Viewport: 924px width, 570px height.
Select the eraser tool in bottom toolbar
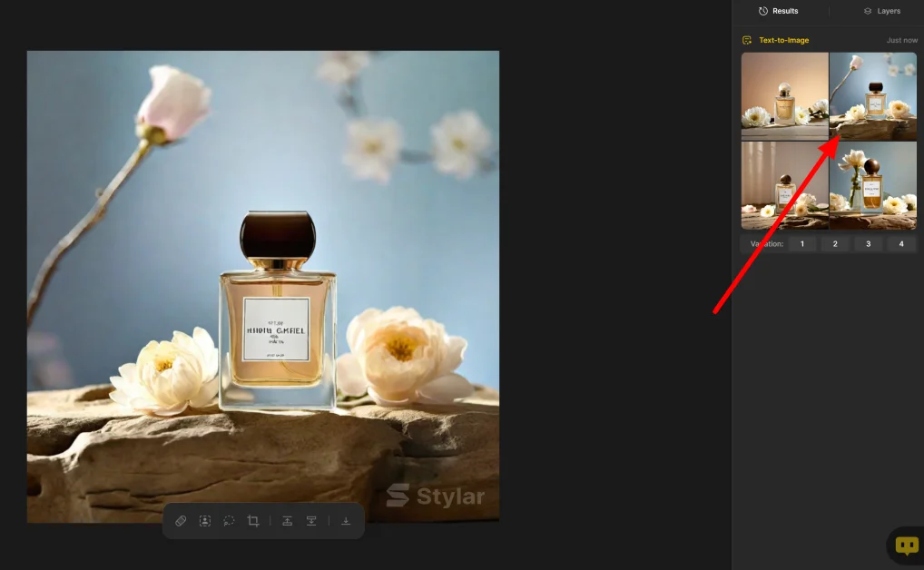pos(181,521)
